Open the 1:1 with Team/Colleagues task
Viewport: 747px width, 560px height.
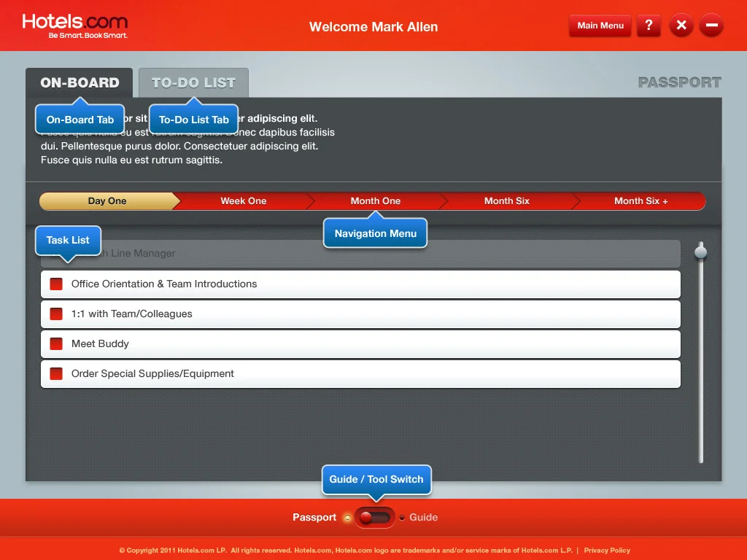click(360, 314)
